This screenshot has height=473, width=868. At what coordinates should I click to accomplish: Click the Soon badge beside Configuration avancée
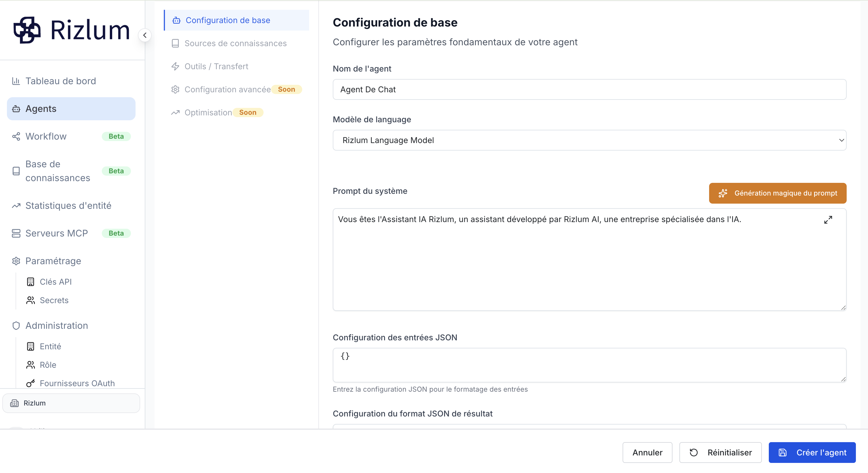point(286,90)
